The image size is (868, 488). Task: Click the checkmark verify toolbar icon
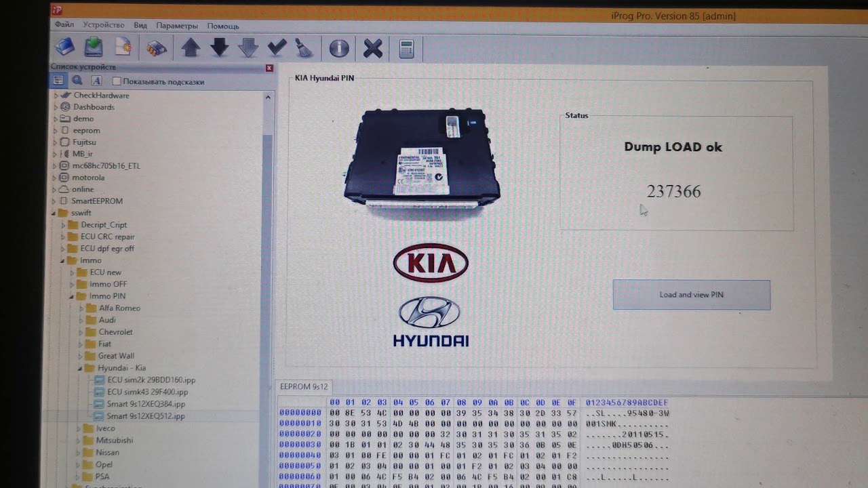tap(277, 48)
